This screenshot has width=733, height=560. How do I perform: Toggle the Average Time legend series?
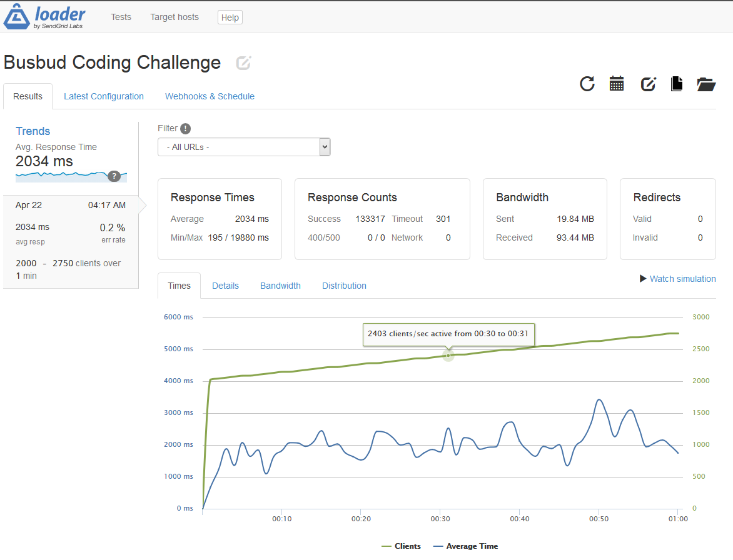point(465,546)
